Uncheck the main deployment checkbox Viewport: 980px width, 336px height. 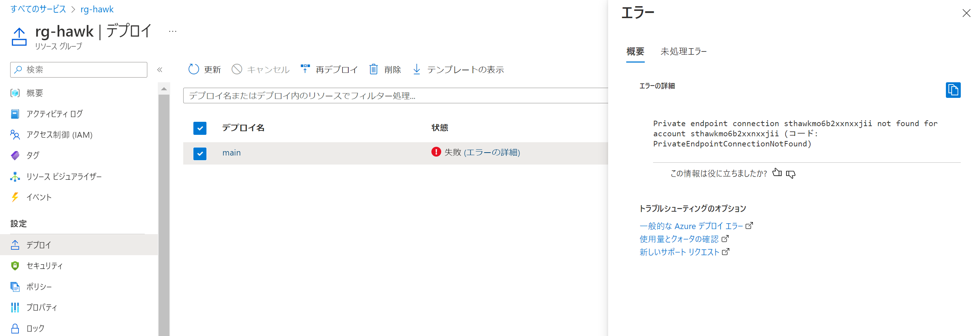coord(200,154)
